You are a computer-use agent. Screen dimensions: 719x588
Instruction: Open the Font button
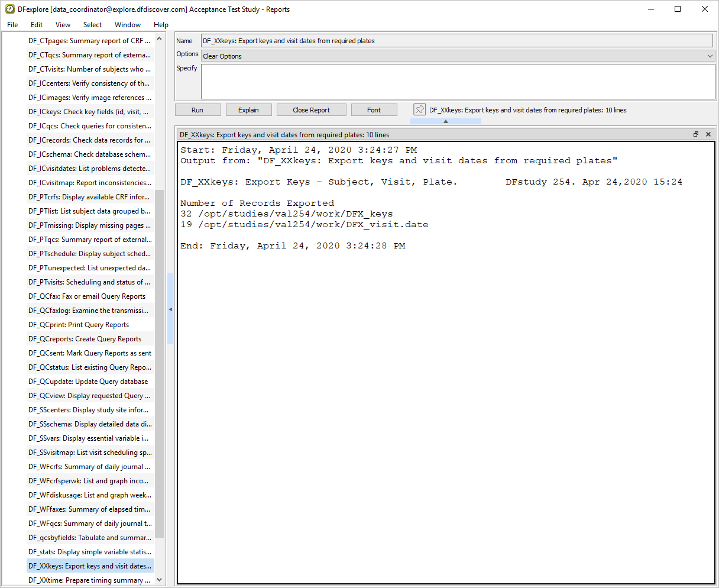tap(374, 110)
